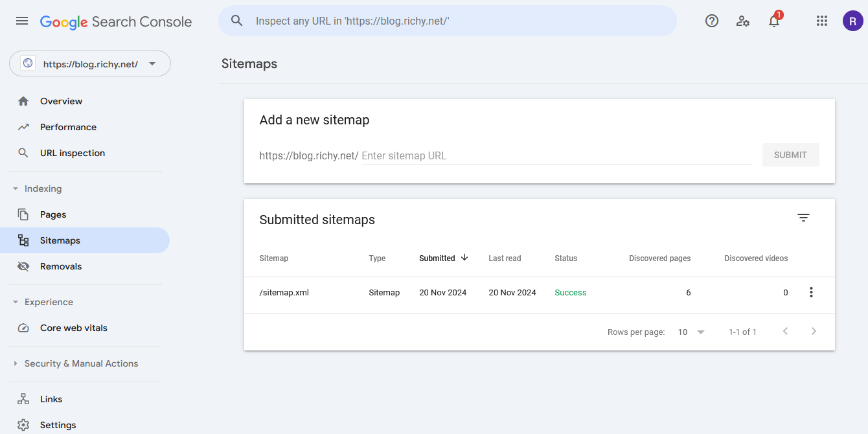Screen dimensions: 868x434
Task: Click the submitted date 20 Nov 2024
Action: (x=443, y=293)
